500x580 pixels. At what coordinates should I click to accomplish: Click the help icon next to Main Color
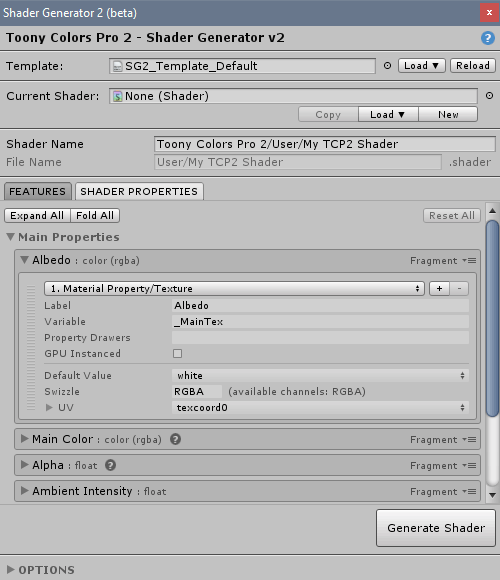[175, 439]
